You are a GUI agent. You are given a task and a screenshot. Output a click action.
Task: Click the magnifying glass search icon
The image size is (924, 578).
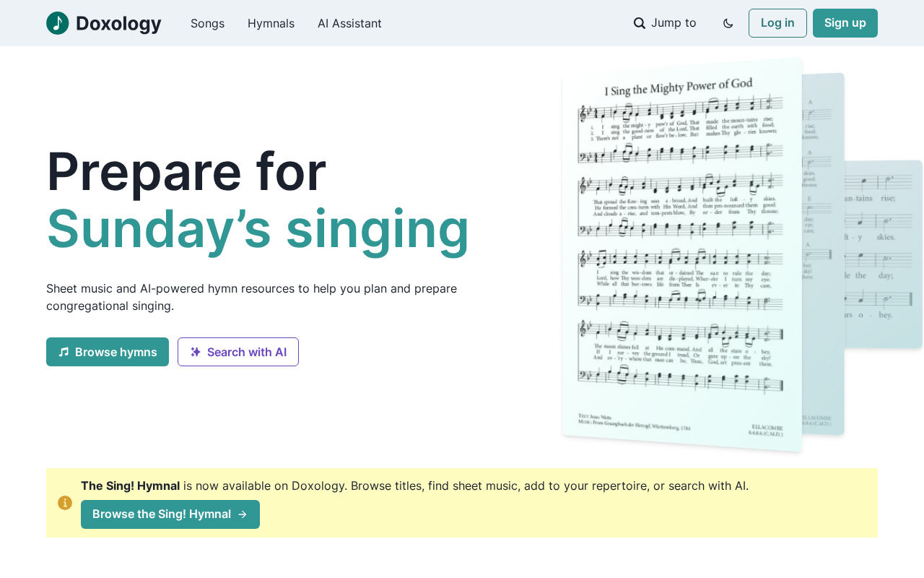pyautogui.click(x=640, y=23)
